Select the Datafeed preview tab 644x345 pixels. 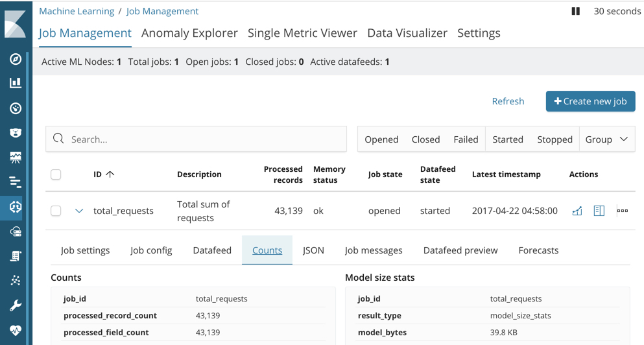[460, 250]
